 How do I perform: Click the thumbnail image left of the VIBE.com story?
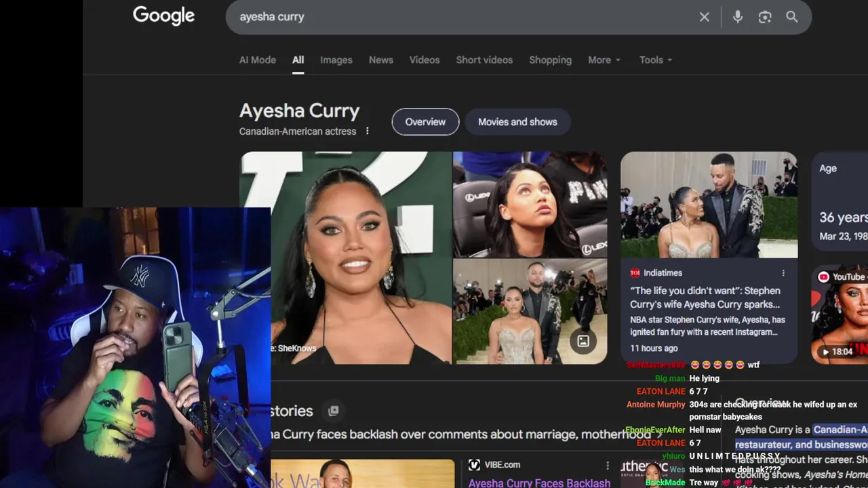[363, 474]
